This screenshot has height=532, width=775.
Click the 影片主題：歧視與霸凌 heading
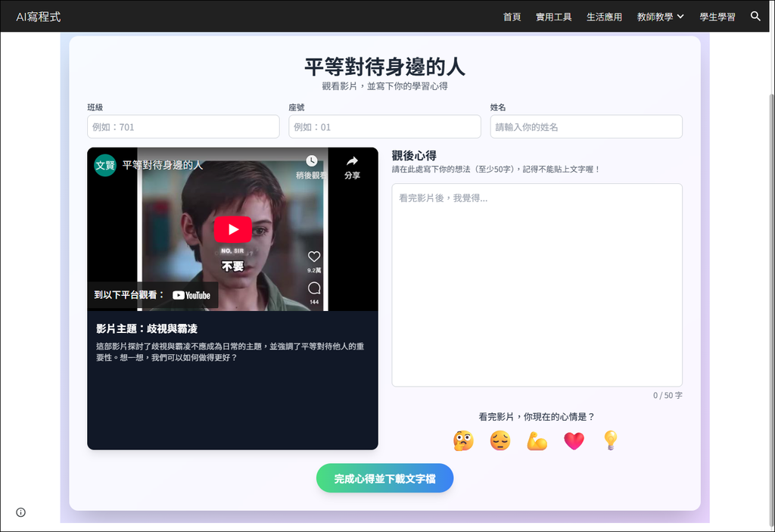click(x=147, y=328)
